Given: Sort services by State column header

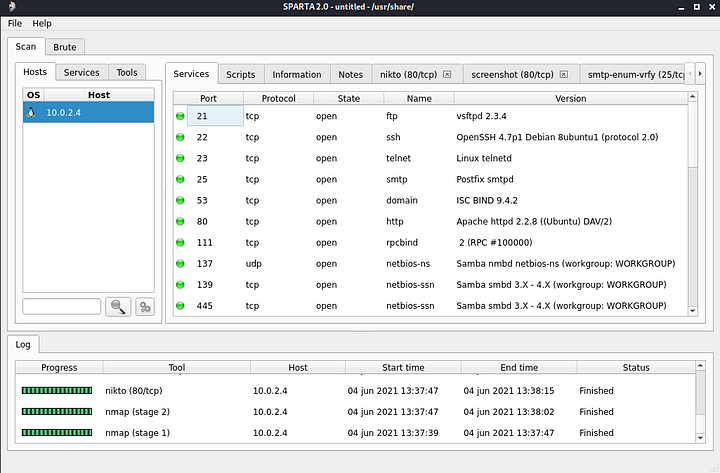Looking at the screenshot, I should coord(349,98).
